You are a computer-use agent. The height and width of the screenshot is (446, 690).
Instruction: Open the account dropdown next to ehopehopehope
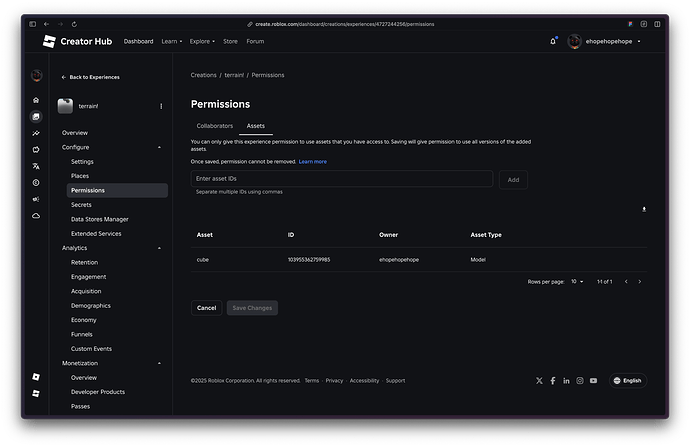pyautogui.click(x=639, y=41)
